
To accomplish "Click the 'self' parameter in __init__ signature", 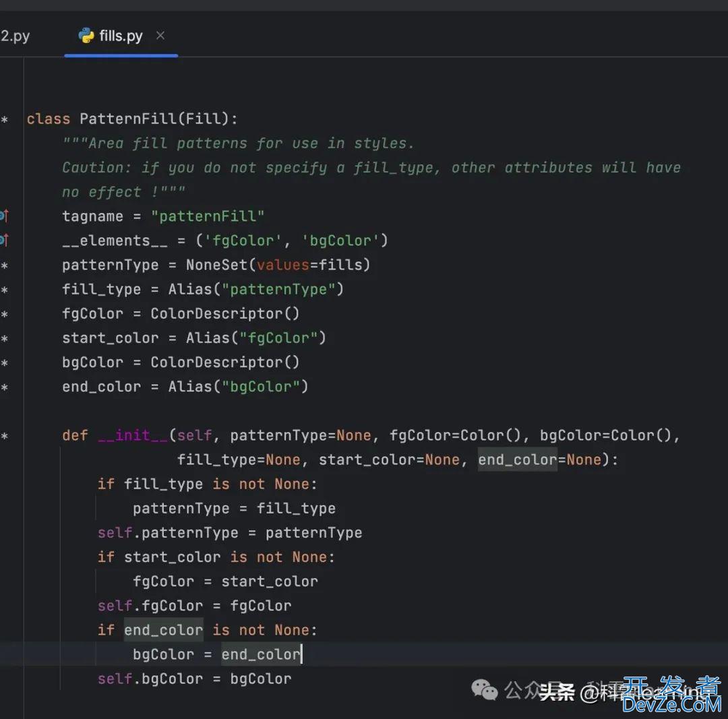I will (x=195, y=435).
